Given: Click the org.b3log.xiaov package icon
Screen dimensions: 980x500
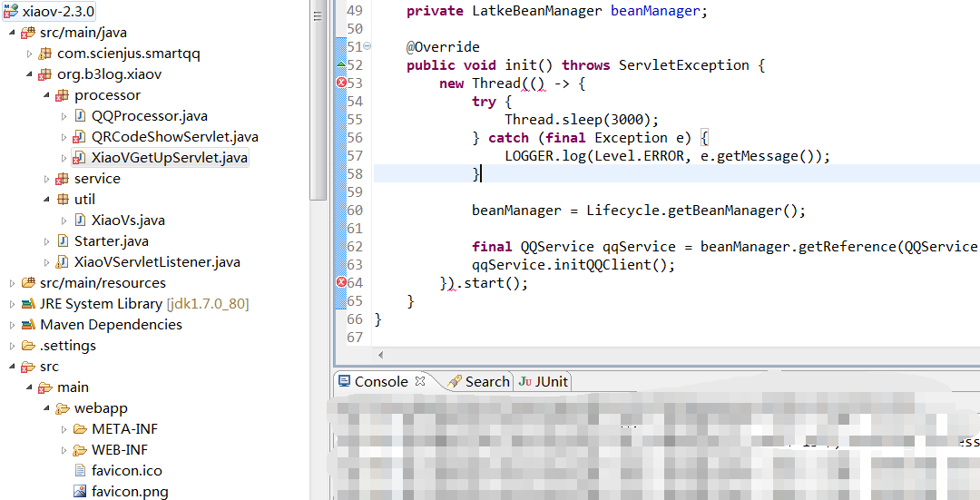Looking at the screenshot, I should tap(45, 74).
